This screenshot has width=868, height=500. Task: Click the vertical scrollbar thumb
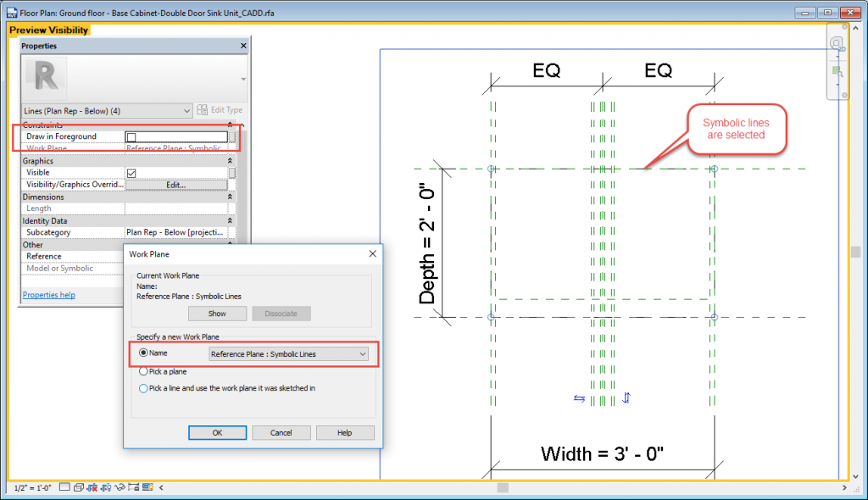pos(856,252)
